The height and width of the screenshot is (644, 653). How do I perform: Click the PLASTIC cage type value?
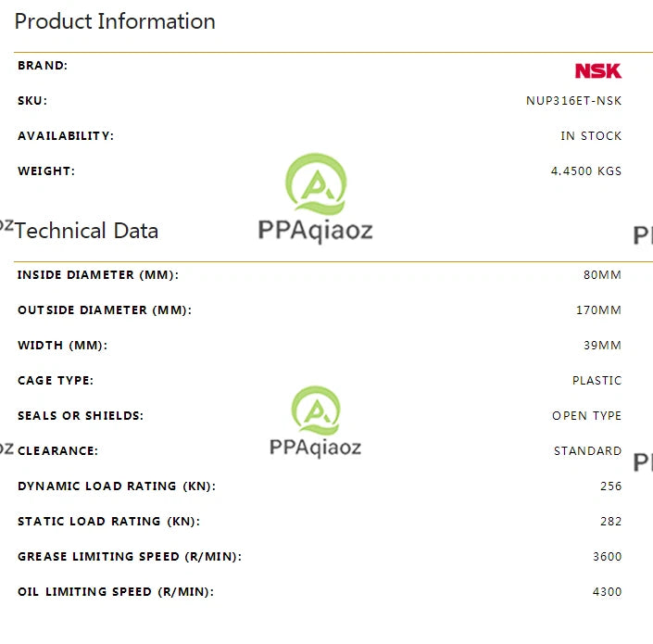(596, 380)
